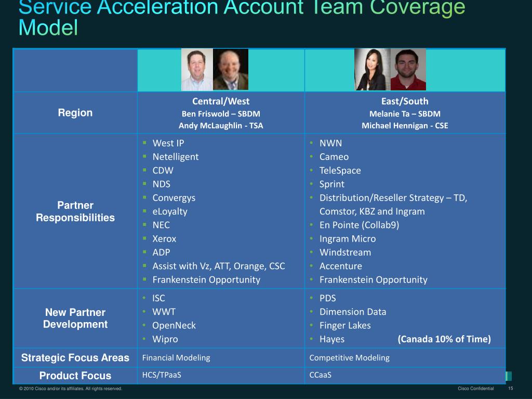This screenshot has height=399, width=532.
Task: Click '(Canada 10% of Time)' note
Action: 444,339
